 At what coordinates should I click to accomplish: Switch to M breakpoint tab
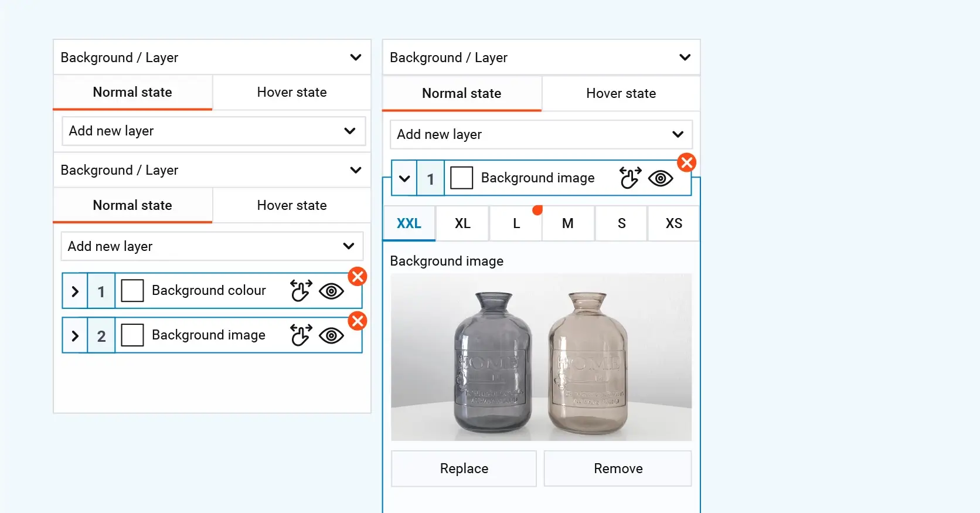point(568,223)
